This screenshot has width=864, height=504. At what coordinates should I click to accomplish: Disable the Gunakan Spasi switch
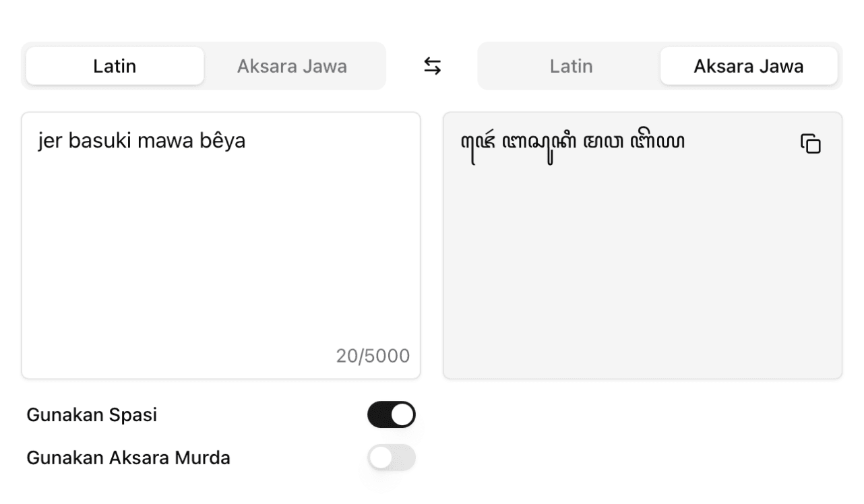pyautogui.click(x=392, y=415)
